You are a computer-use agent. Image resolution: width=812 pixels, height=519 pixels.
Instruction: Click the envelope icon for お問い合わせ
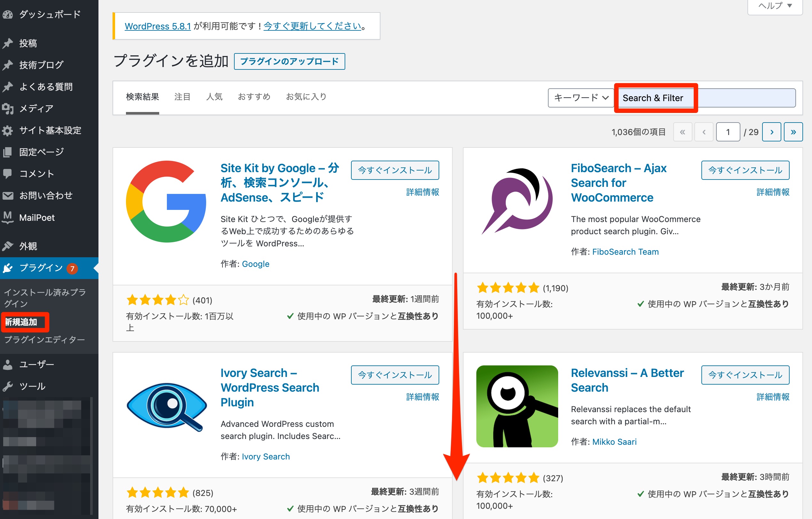click(7, 196)
